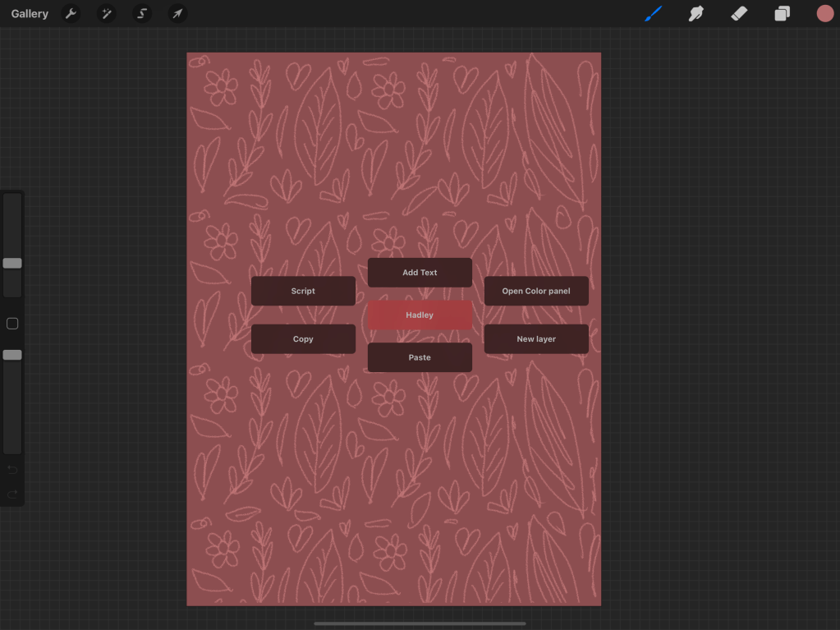The height and width of the screenshot is (630, 840).
Task: Open the Actions wrench menu
Action: tap(71, 14)
